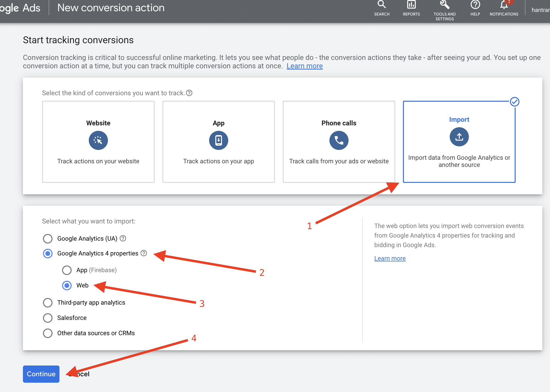
Task: Click the blue Continue button
Action: [x=41, y=374]
